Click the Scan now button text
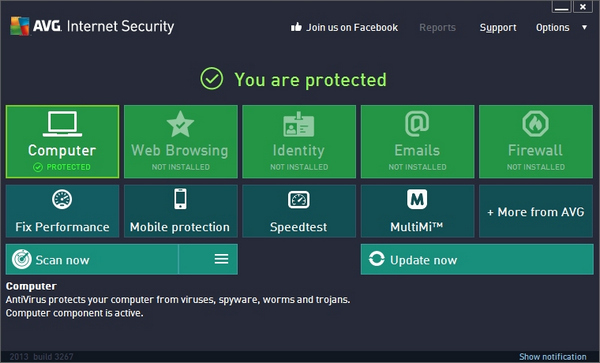This screenshot has height=363, width=600. coord(62,260)
